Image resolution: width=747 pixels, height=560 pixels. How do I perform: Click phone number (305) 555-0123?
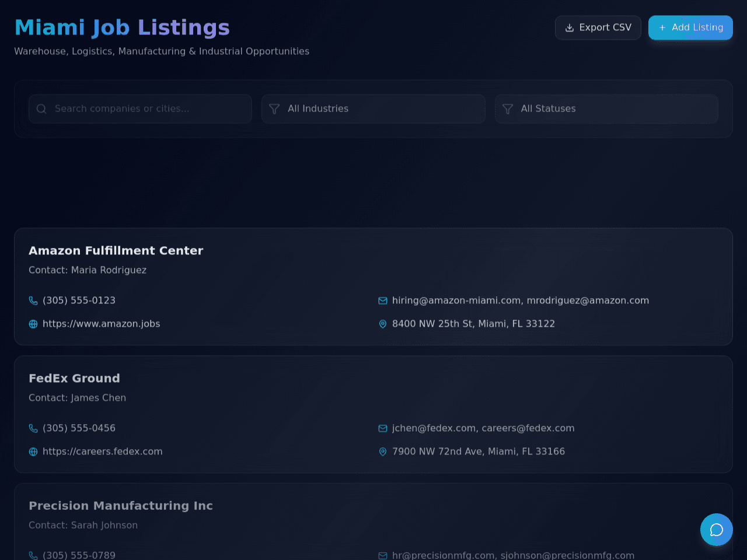pyautogui.click(x=79, y=300)
